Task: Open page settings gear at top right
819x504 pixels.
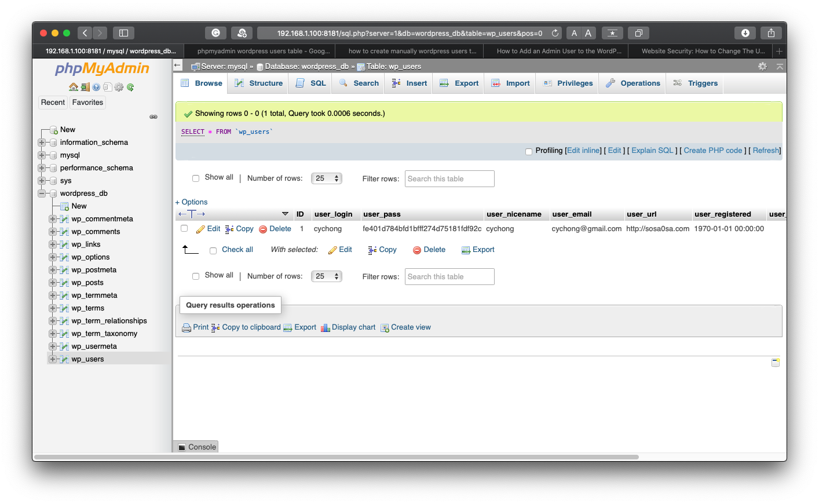Action: click(763, 67)
